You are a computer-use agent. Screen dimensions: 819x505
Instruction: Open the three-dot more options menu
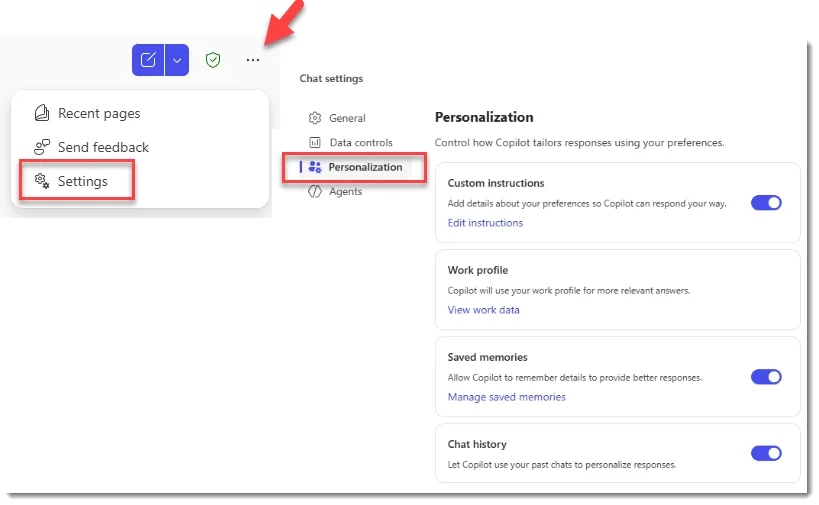(x=252, y=60)
